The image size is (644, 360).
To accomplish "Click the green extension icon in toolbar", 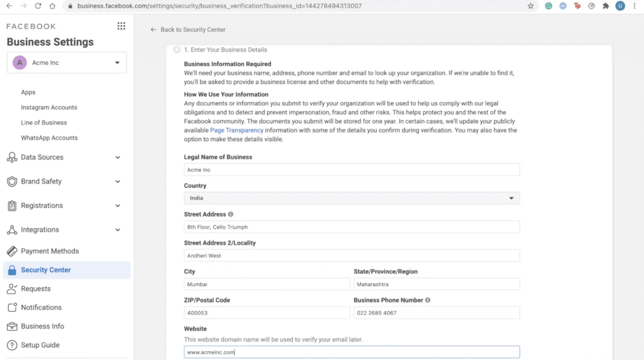I will (548, 6).
